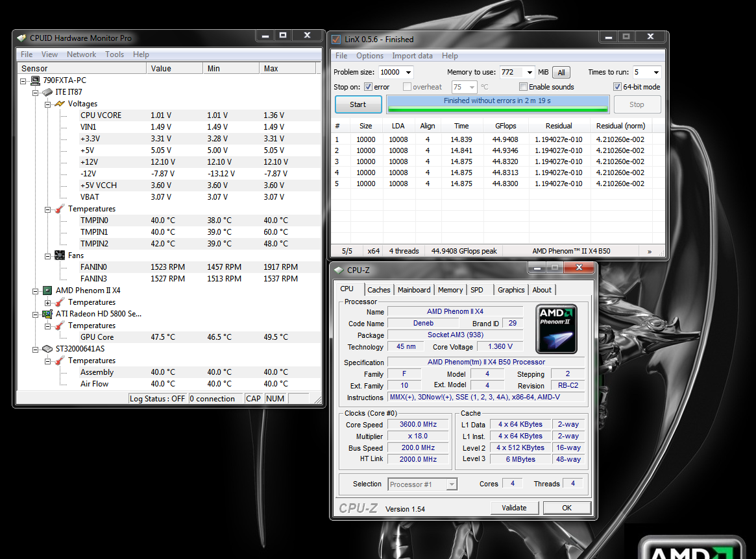756x559 pixels.
Task: Open the Tools menu in Hardware Monitor
Action: point(115,54)
